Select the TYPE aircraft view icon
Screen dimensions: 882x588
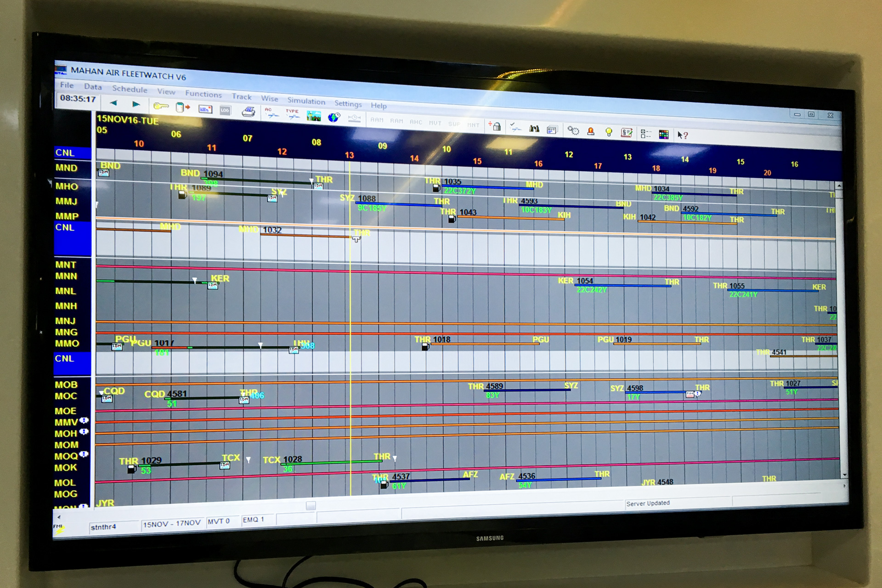click(292, 114)
